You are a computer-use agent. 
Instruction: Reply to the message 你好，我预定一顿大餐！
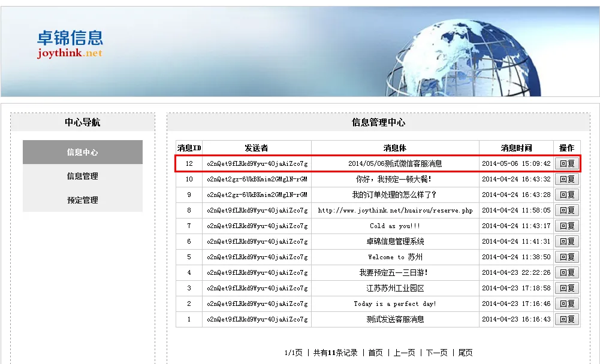[x=566, y=179]
